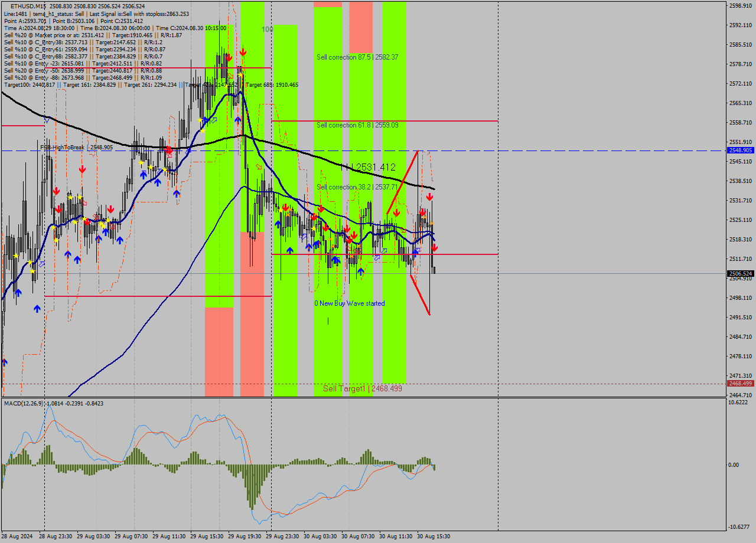Click the 2548.905 price tag on axis

pyautogui.click(x=741, y=151)
